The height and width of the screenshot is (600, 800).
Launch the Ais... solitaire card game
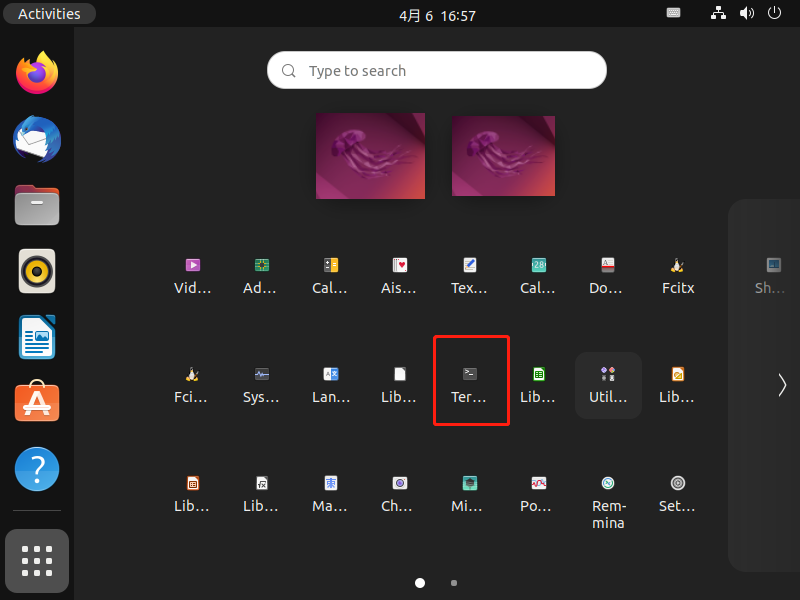tap(400, 265)
